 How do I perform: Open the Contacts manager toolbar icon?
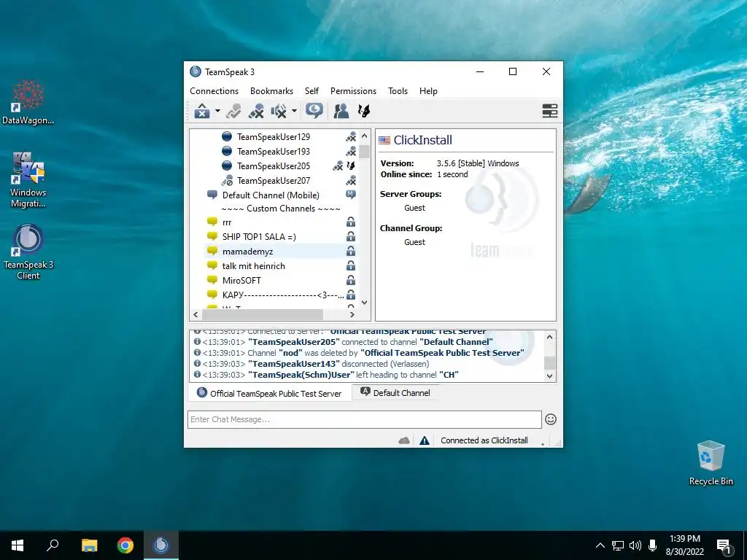click(x=341, y=111)
